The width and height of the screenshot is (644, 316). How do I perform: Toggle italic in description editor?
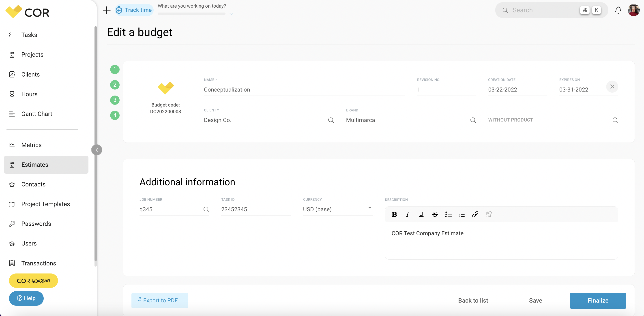tap(408, 214)
